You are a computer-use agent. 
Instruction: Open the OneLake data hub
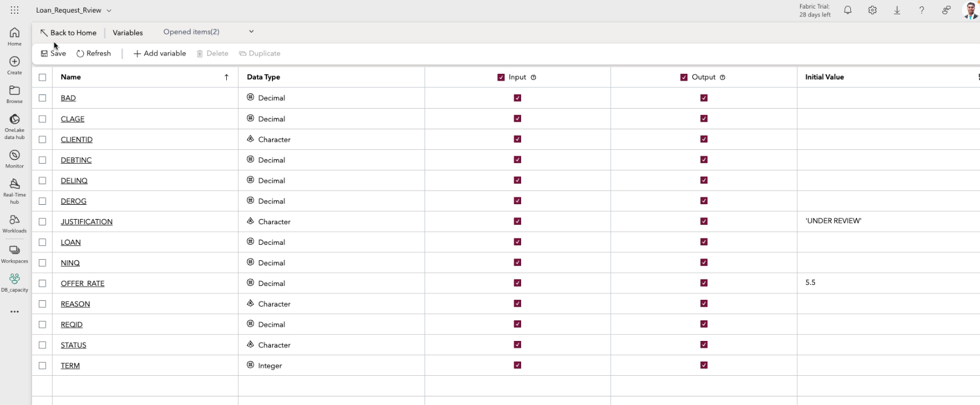click(x=14, y=126)
